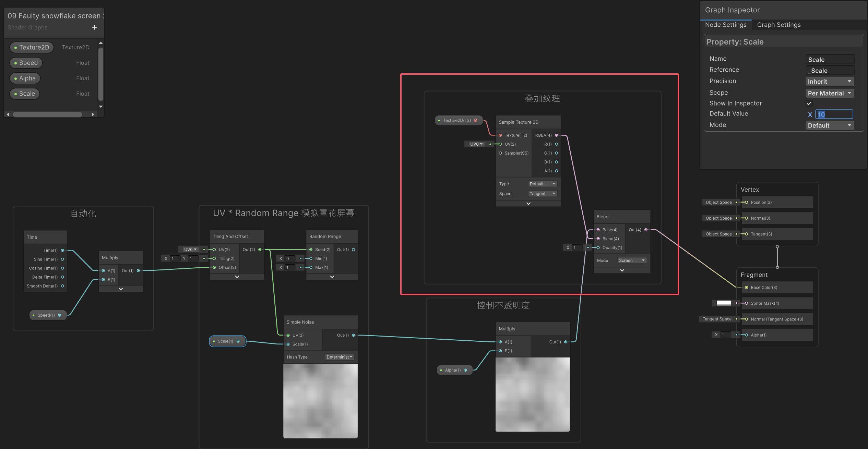868x449 pixels.
Task: Click the Sampler(SS) input port
Action: [x=500, y=153]
